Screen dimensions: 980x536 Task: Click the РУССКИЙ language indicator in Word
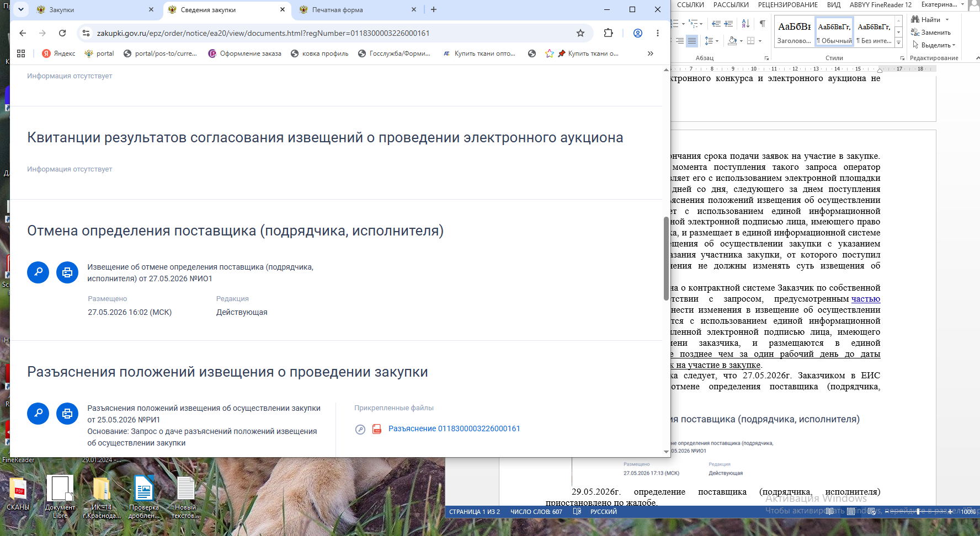click(x=604, y=512)
